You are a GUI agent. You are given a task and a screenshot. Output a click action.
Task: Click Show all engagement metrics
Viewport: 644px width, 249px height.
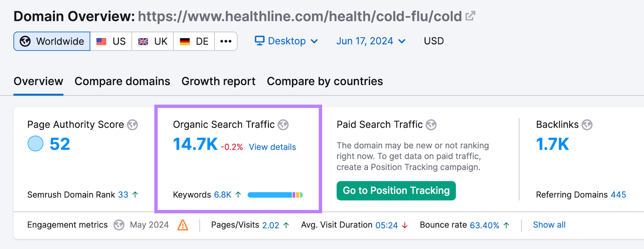tap(549, 225)
